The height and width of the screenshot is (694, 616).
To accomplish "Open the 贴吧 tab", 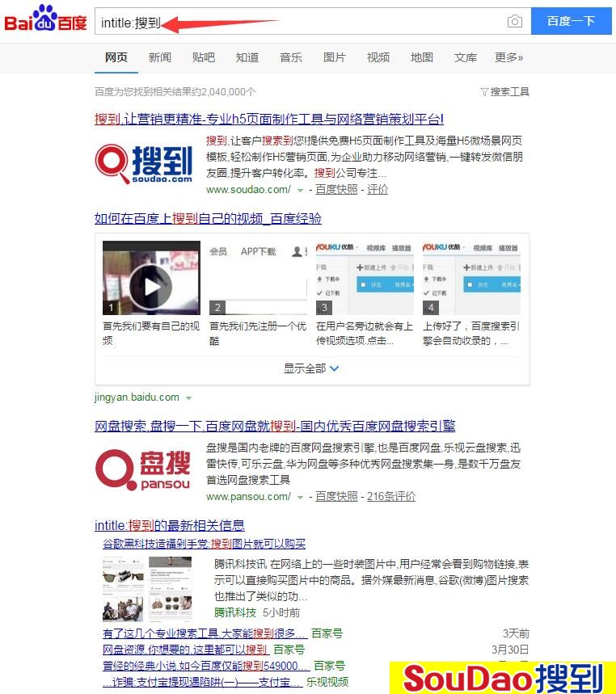I will pyautogui.click(x=204, y=57).
